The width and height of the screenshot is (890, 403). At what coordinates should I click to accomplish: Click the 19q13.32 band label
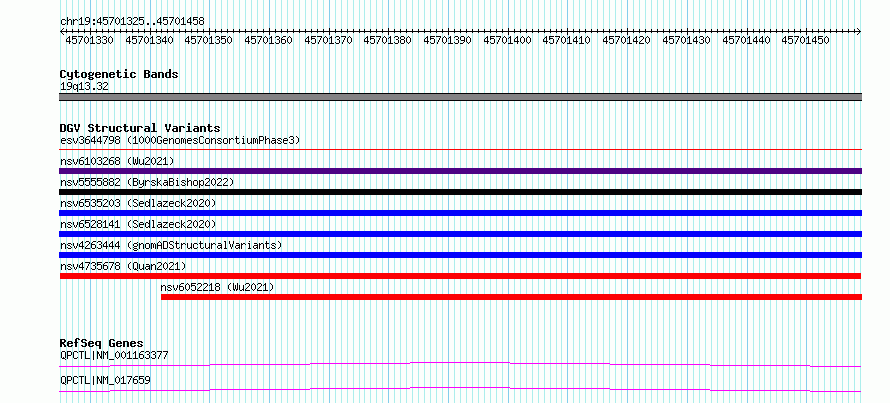click(84, 87)
